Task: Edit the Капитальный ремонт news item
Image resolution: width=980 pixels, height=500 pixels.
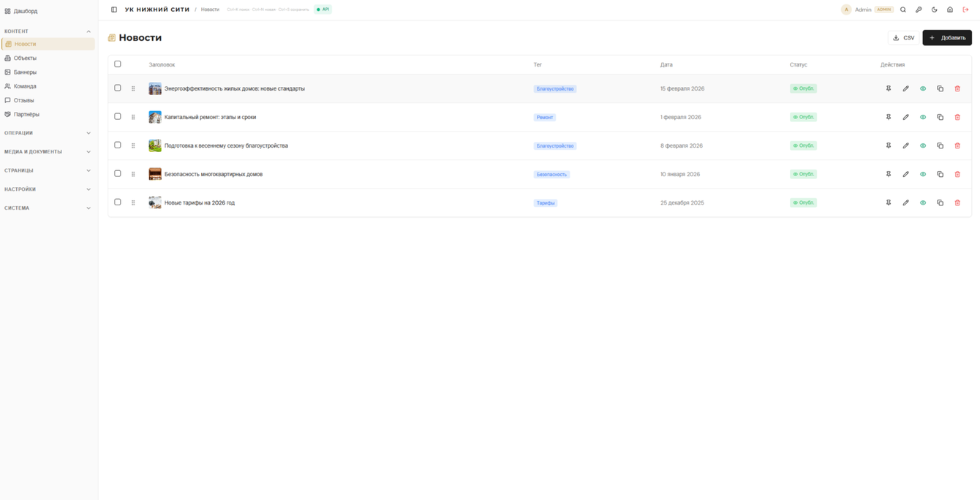Action: (905, 117)
